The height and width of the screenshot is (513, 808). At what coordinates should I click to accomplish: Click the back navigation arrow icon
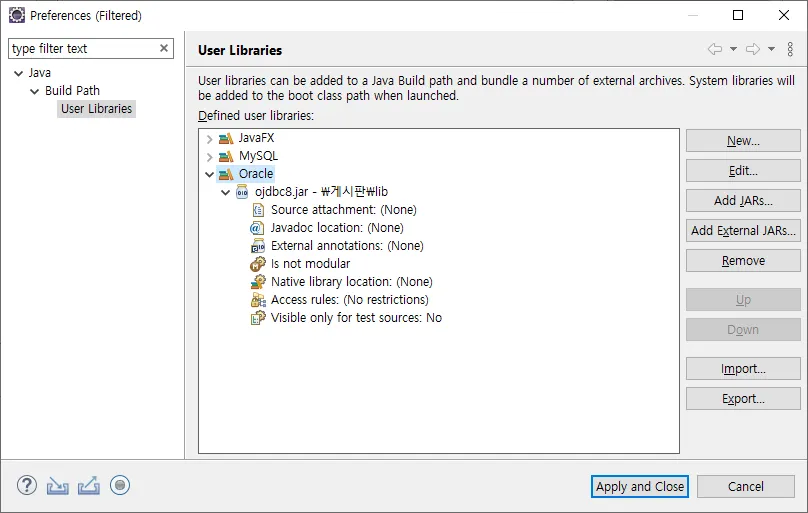point(714,49)
